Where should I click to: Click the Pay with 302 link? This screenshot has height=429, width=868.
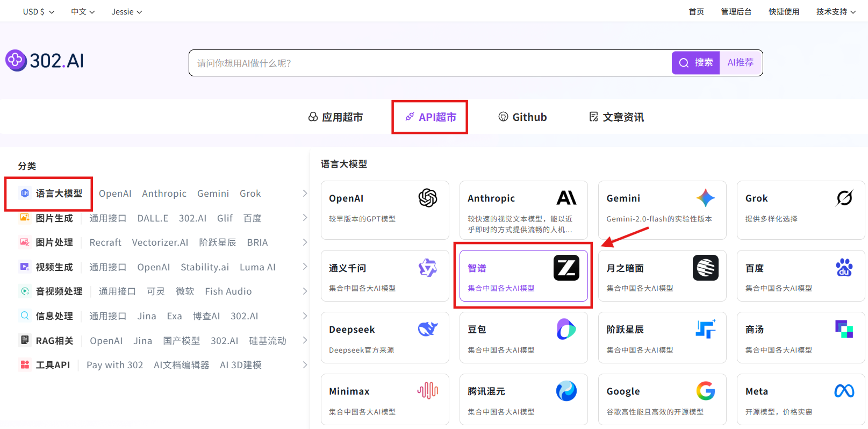(115, 364)
